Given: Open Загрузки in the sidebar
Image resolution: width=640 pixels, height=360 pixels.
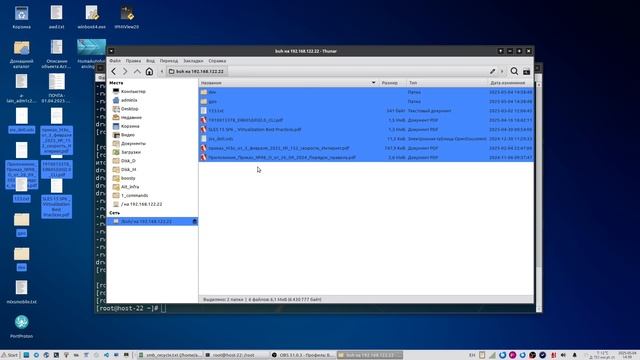Looking at the screenshot, I should point(152,152).
